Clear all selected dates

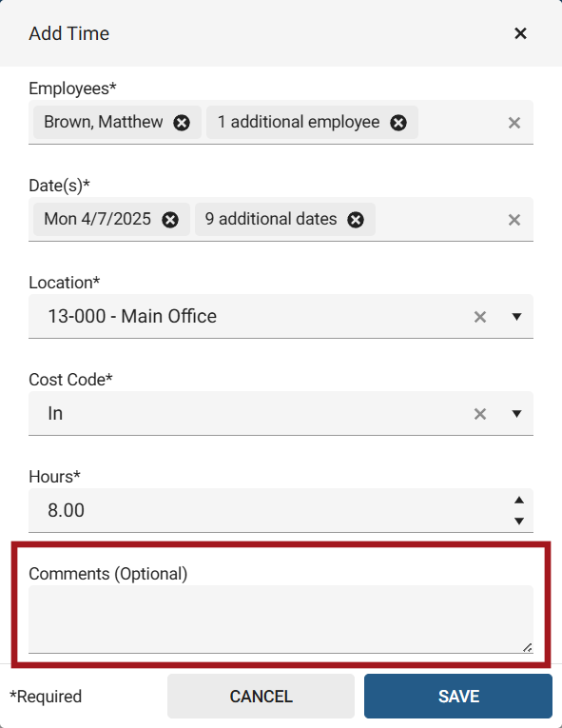514,220
